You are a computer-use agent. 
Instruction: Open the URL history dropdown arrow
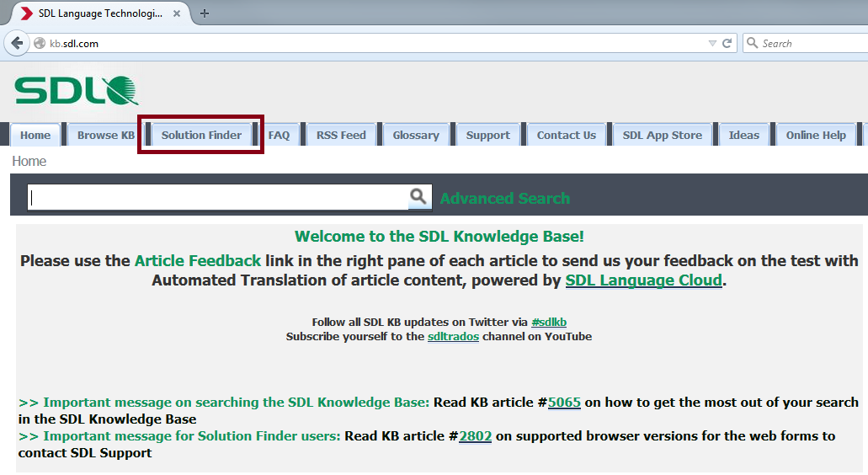click(712, 43)
